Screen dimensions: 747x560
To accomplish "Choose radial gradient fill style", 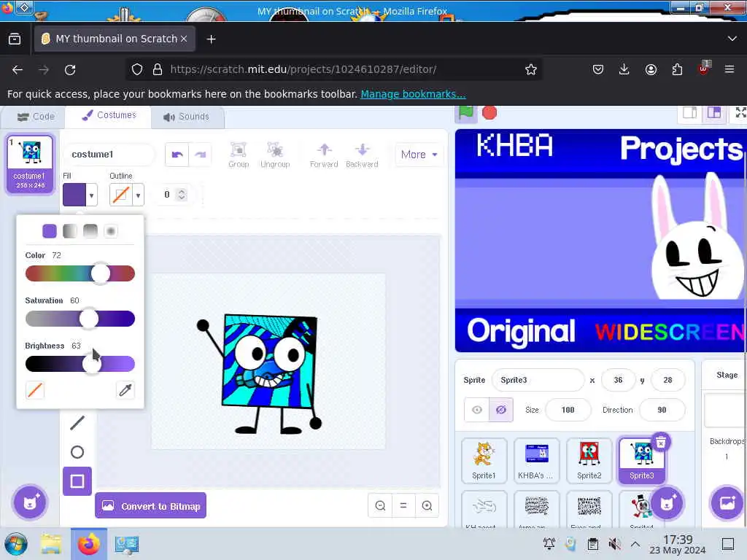I will (111, 231).
